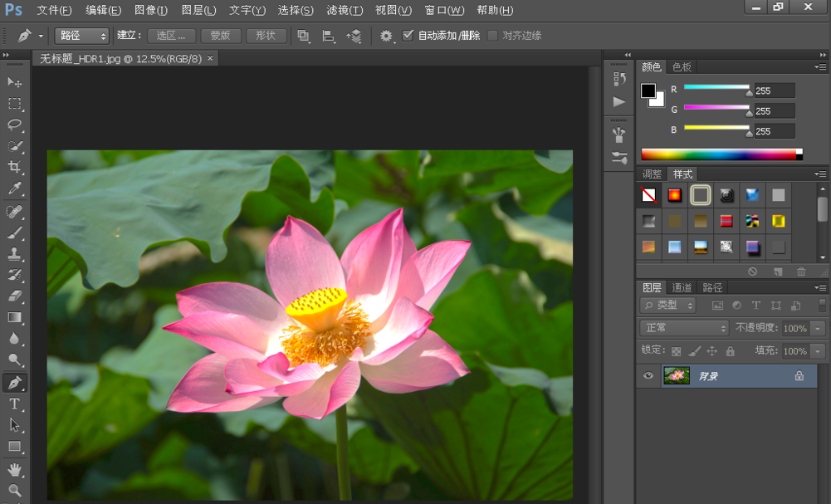Click the 选区... button
This screenshot has height=504, width=831.
171,36
